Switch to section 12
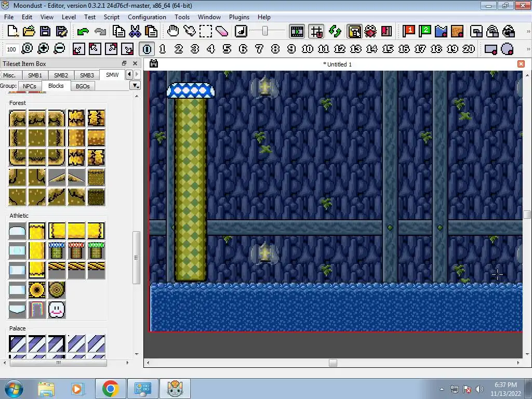This screenshot has width=532, height=399. pyautogui.click(x=340, y=49)
